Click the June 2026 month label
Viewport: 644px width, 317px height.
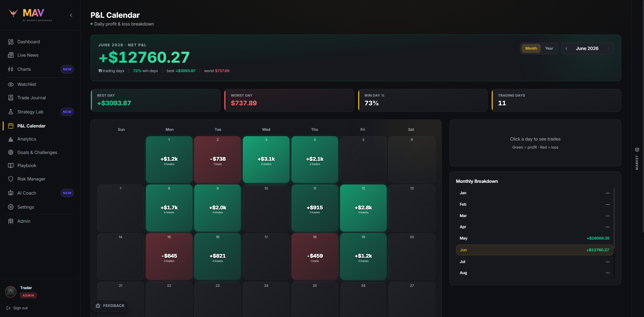pos(587,49)
